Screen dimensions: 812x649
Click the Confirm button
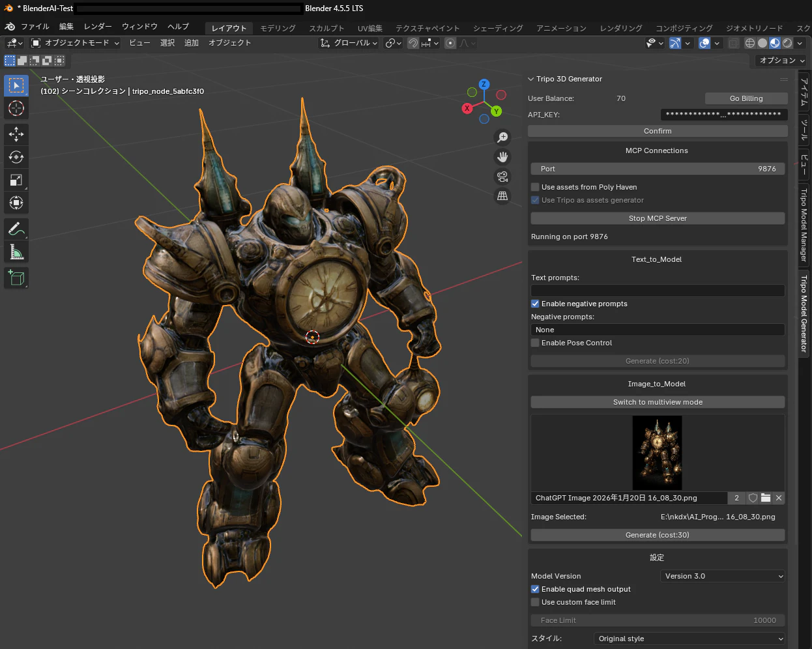click(x=658, y=131)
